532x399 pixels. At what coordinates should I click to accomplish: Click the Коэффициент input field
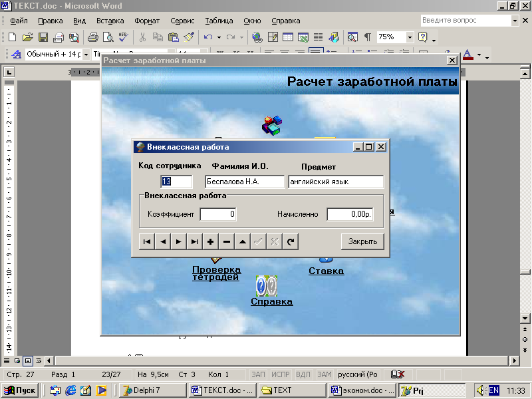218,214
